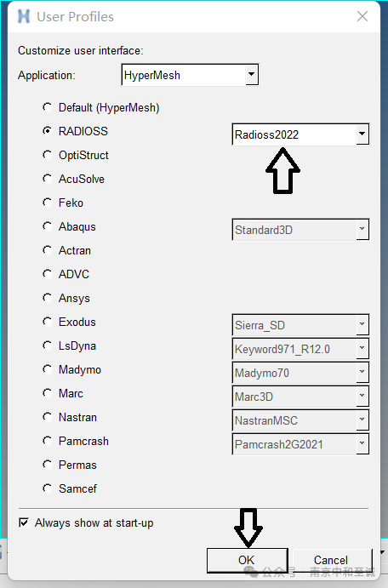Choose the OptiStruct profile option
Image resolution: width=388 pixels, height=588 pixels.
tap(48, 155)
